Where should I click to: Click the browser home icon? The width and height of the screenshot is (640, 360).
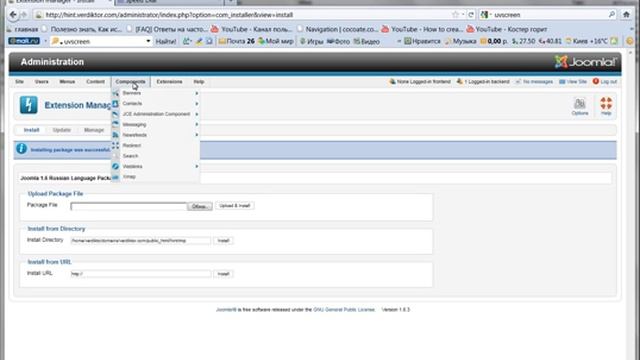627,15
